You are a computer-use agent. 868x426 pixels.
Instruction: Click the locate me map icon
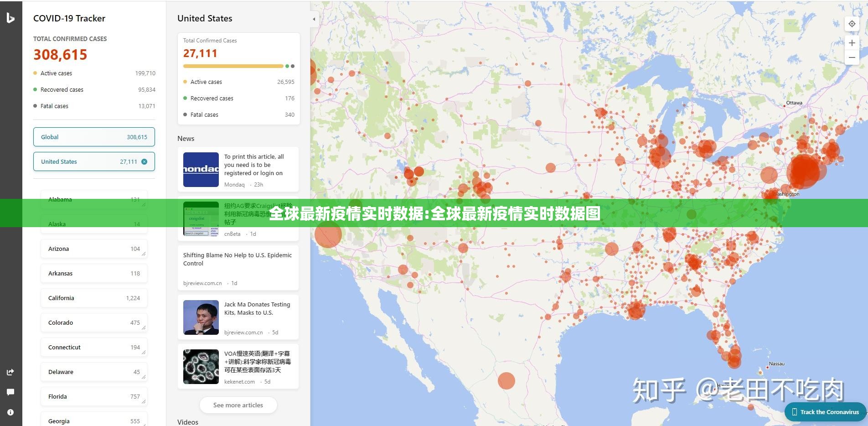tap(852, 24)
